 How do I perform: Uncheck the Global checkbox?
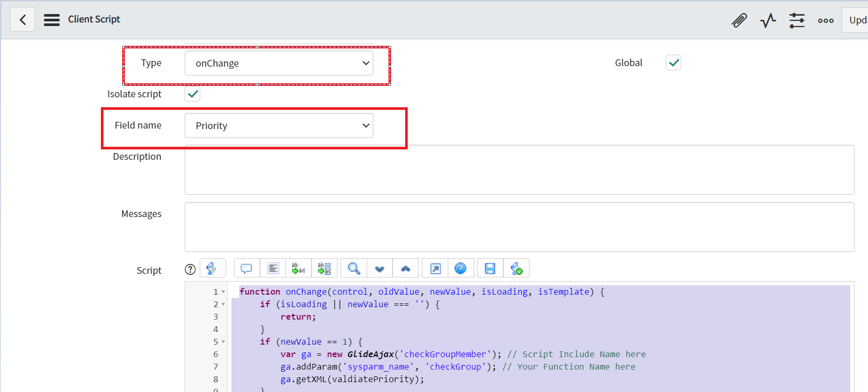click(673, 63)
